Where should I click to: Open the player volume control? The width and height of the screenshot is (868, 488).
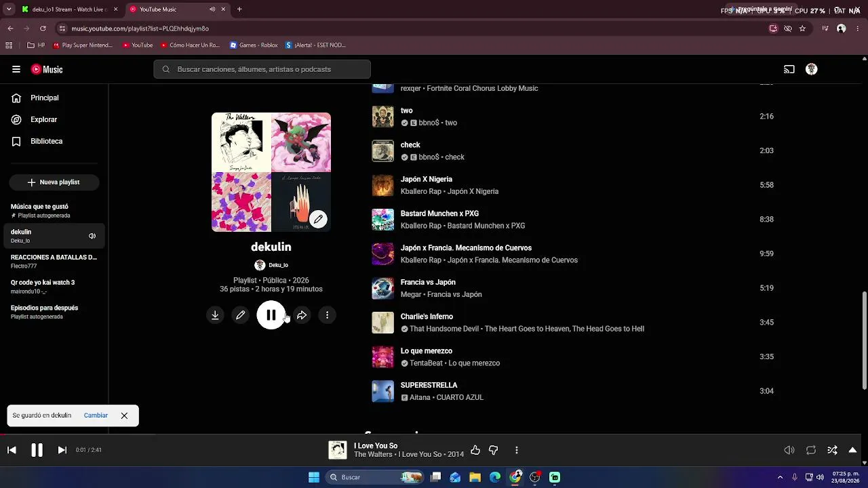click(x=789, y=450)
